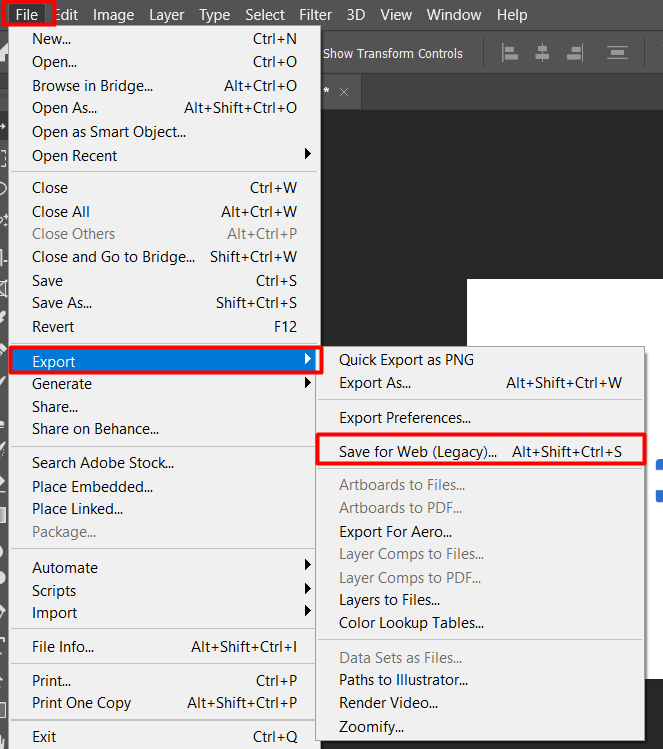Choose Save As... from the File menu

164,303
